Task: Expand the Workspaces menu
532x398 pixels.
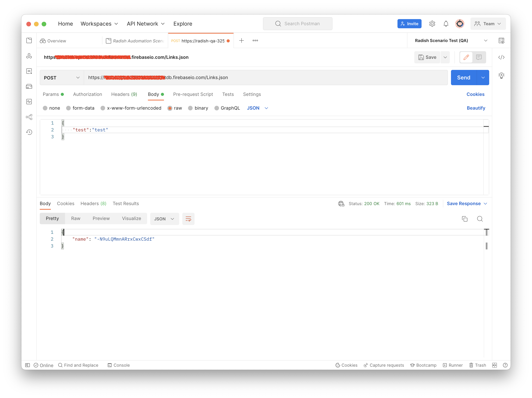Action: coord(99,23)
